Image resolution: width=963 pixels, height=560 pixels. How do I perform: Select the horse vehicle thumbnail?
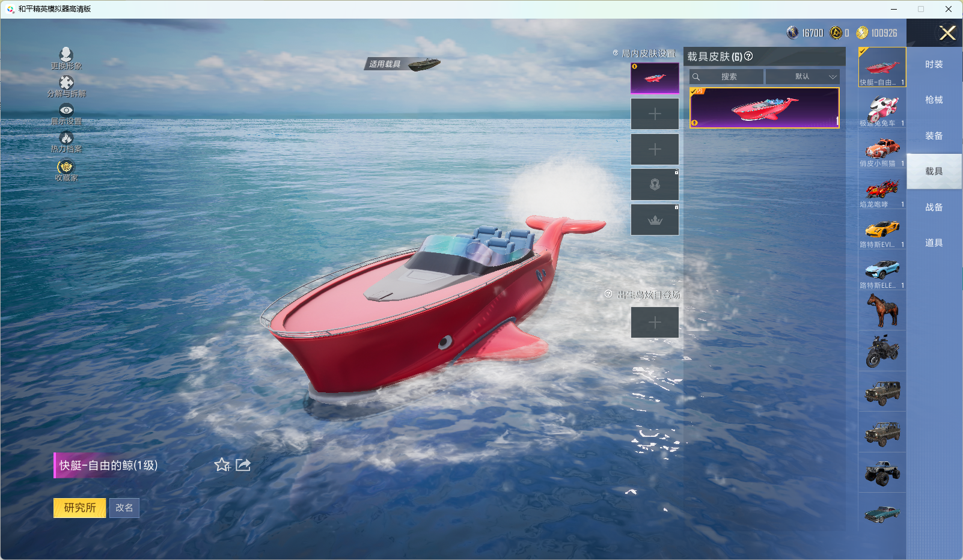[x=882, y=311]
